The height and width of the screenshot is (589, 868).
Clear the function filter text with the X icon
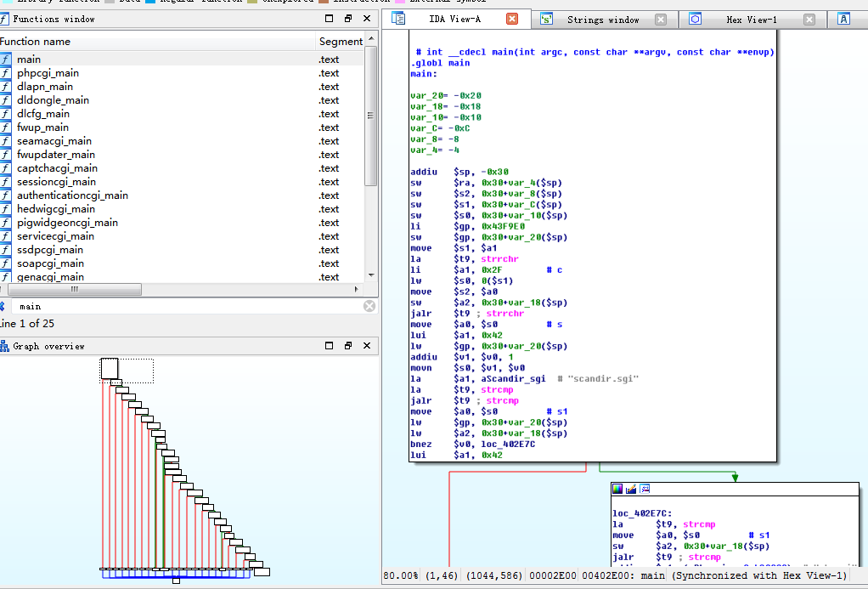coord(369,306)
